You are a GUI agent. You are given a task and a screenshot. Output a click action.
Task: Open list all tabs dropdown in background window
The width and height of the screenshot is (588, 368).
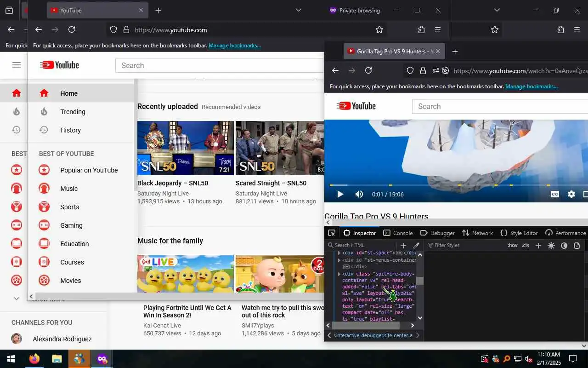point(497,10)
